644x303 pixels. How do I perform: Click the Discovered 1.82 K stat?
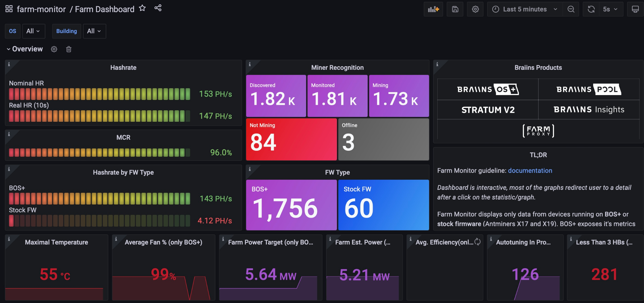[x=276, y=96]
